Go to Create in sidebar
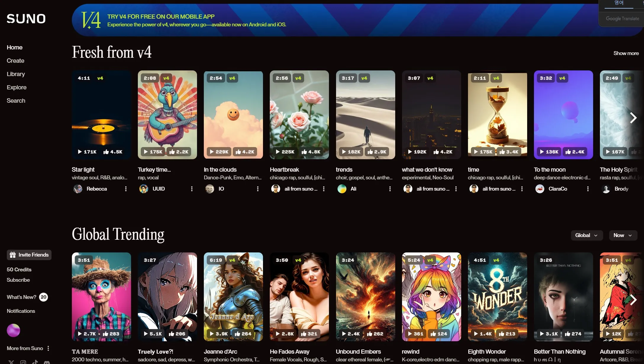The width and height of the screenshot is (644, 364). click(x=15, y=61)
